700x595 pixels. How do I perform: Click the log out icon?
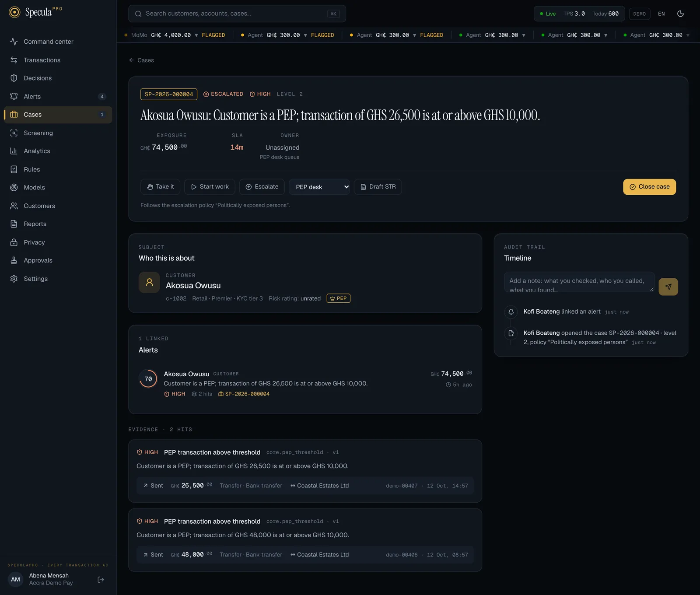pyautogui.click(x=101, y=580)
